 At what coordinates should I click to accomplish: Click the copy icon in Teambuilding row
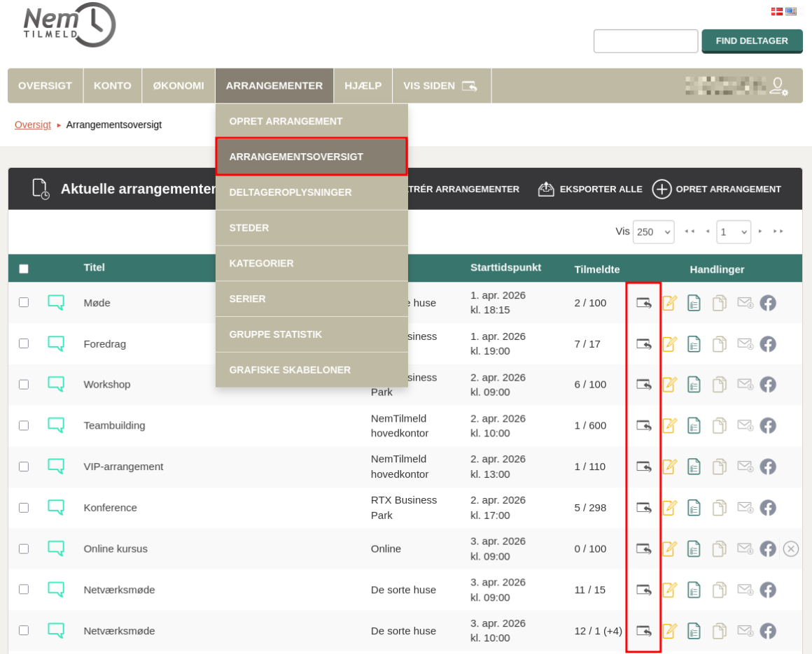pyautogui.click(x=719, y=426)
